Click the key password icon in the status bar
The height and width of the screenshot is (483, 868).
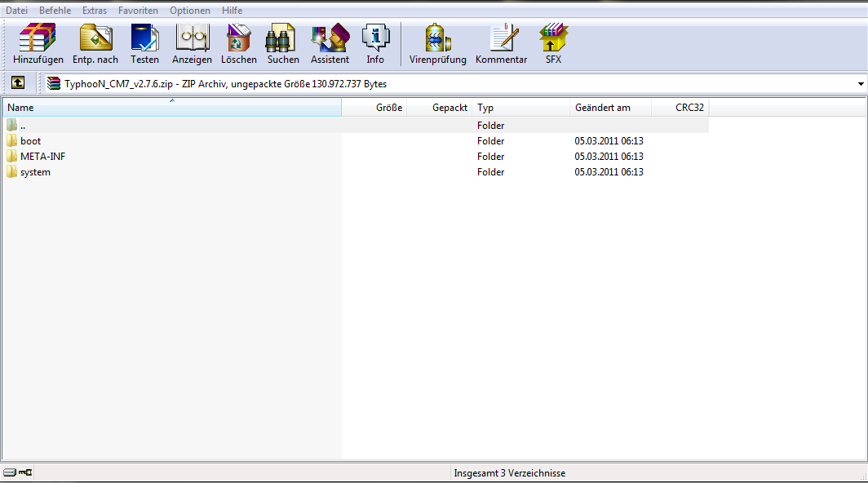point(25,472)
